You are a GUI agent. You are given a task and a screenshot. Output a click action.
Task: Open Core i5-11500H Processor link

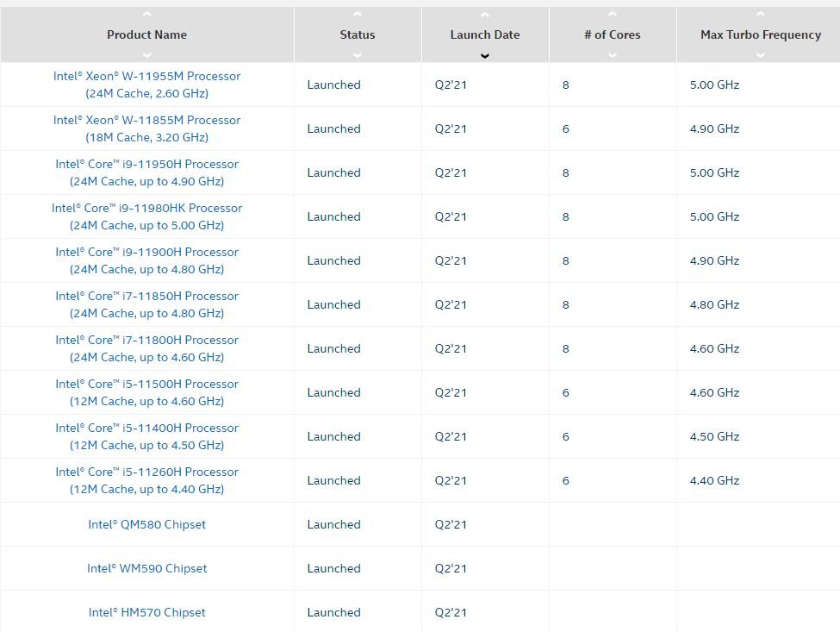[x=146, y=392]
